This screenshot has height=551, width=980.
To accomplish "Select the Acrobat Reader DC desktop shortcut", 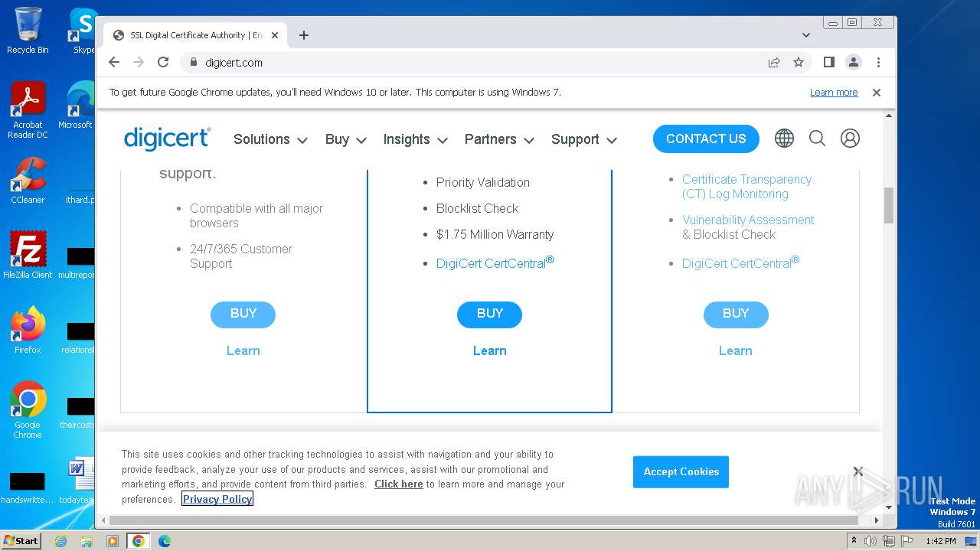I will (28, 110).
